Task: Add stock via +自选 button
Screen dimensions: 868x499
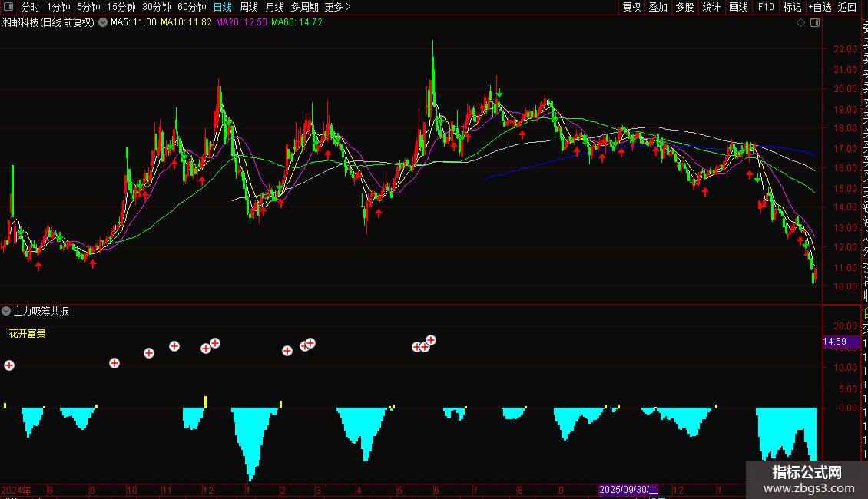Action: pyautogui.click(x=820, y=7)
